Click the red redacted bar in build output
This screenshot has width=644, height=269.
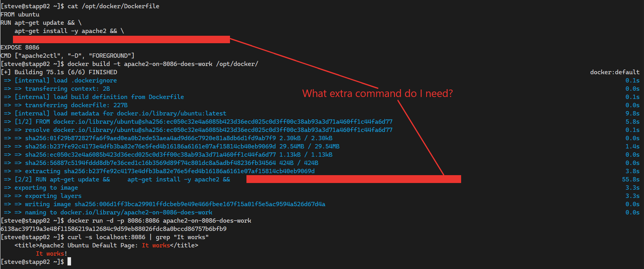(354, 179)
